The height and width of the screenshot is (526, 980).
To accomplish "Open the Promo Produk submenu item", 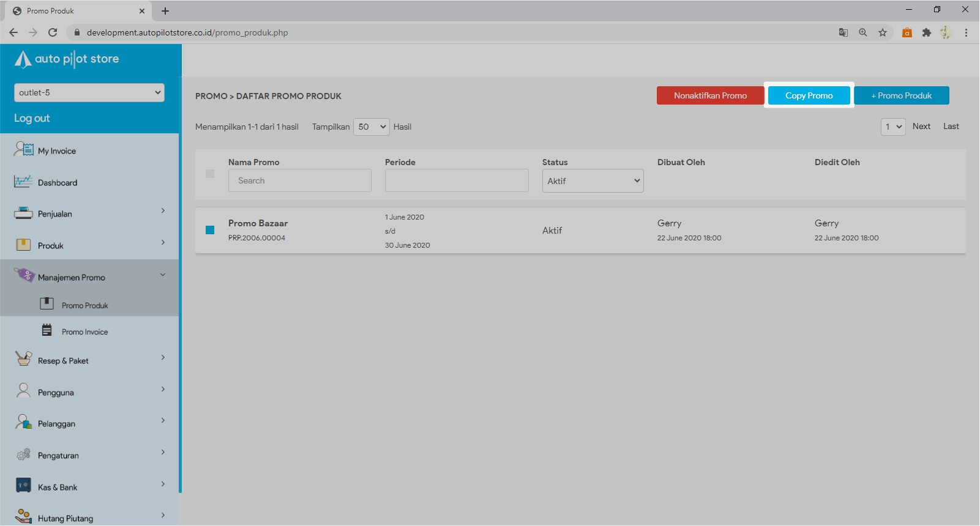I will click(x=84, y=305).
